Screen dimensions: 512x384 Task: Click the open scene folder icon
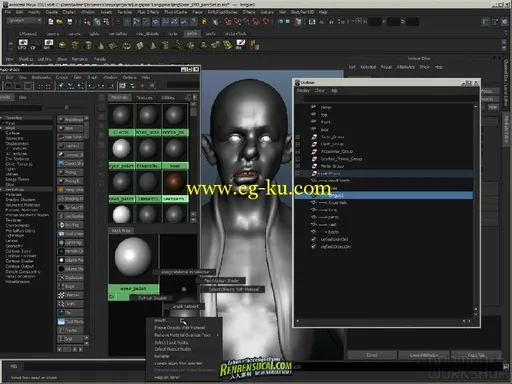(x=60, y=22)
